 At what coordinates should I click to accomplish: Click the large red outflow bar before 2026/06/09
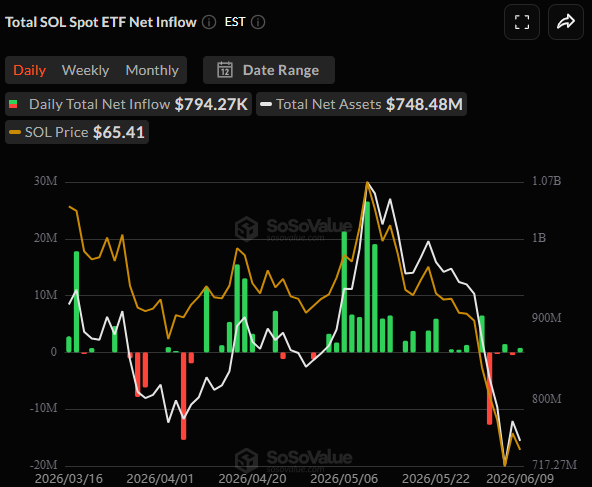point(489,388)
